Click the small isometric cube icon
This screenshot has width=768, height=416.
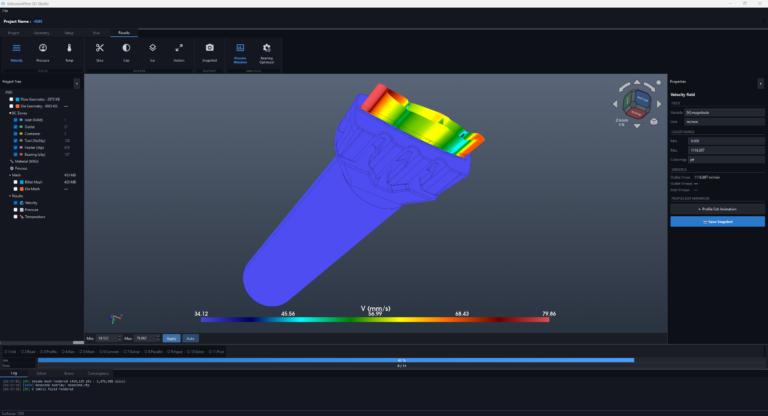coord(653,122)
